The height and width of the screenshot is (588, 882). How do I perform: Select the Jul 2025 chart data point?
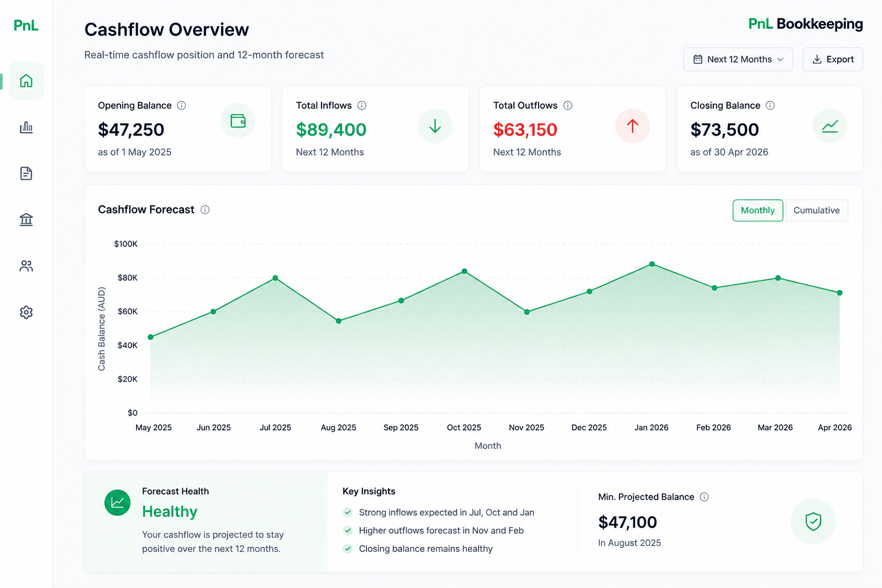click(276, 278)
